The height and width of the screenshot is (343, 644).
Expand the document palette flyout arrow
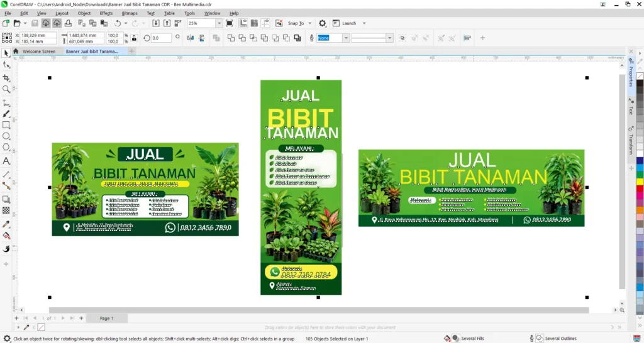(18, 327)
